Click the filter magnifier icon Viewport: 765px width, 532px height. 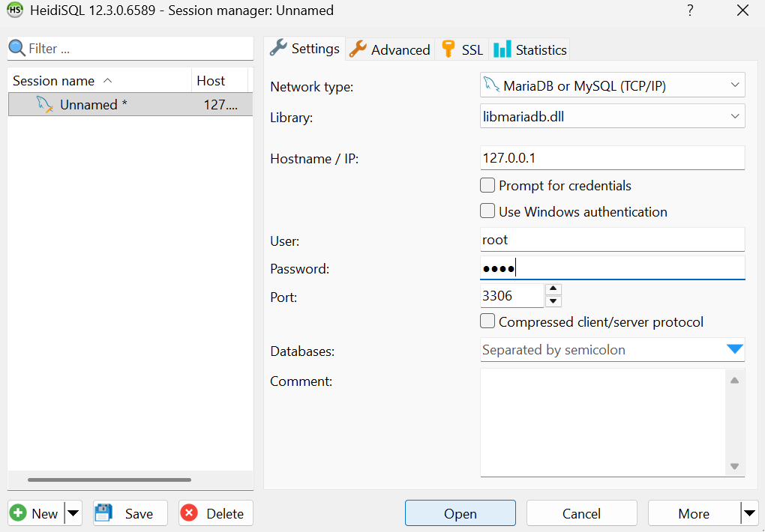[17, 48]
